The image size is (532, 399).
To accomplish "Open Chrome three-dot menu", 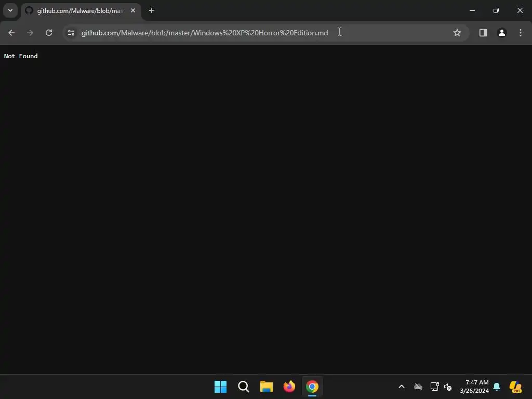I will click(x=520, y=33).
